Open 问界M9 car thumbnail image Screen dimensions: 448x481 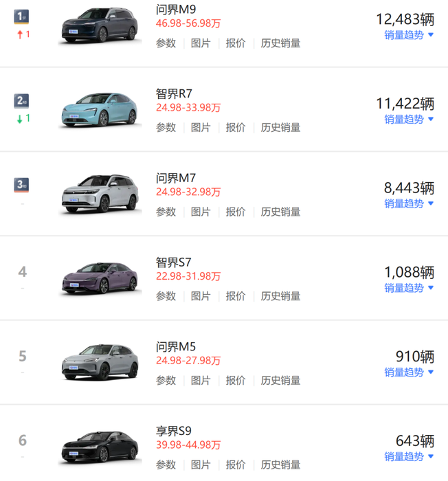click(100, 27)
